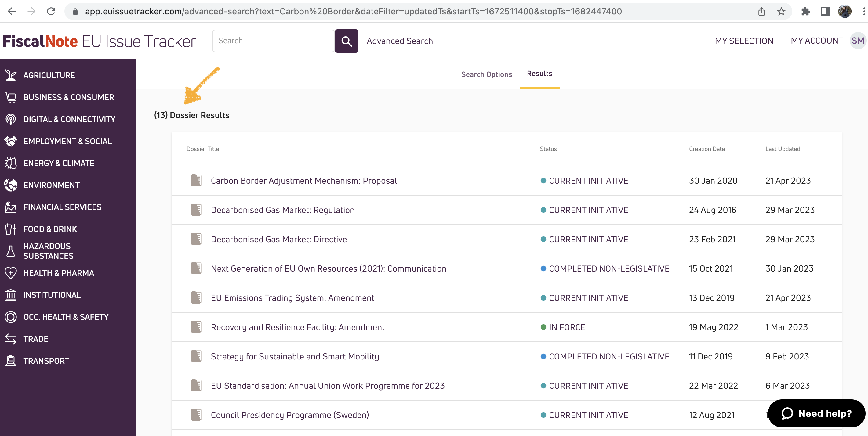Open Carbon Border Adjustment Mechanism: Proposal dossier
This screenshot has width=868, height=436.
point(303,181)
